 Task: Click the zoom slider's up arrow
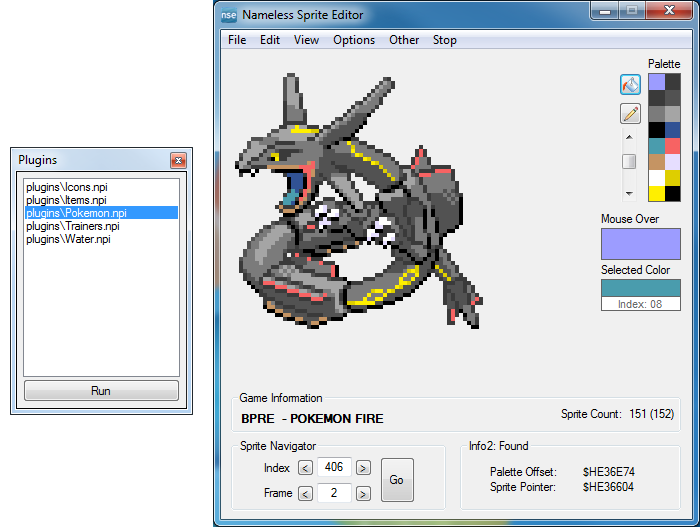(x=629, y=137)
